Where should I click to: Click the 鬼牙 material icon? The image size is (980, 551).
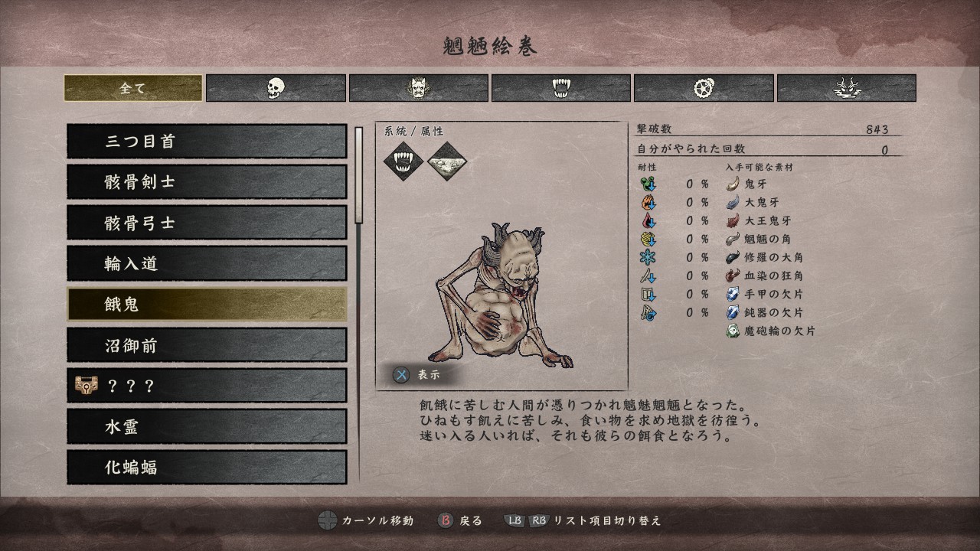pos(733,184)
